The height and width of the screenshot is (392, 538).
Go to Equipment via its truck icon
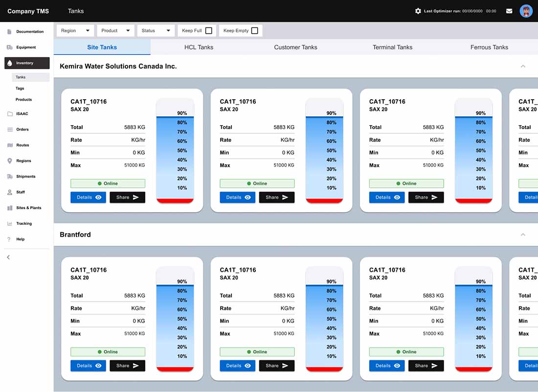pyautogui.click(x=10, y=47)
